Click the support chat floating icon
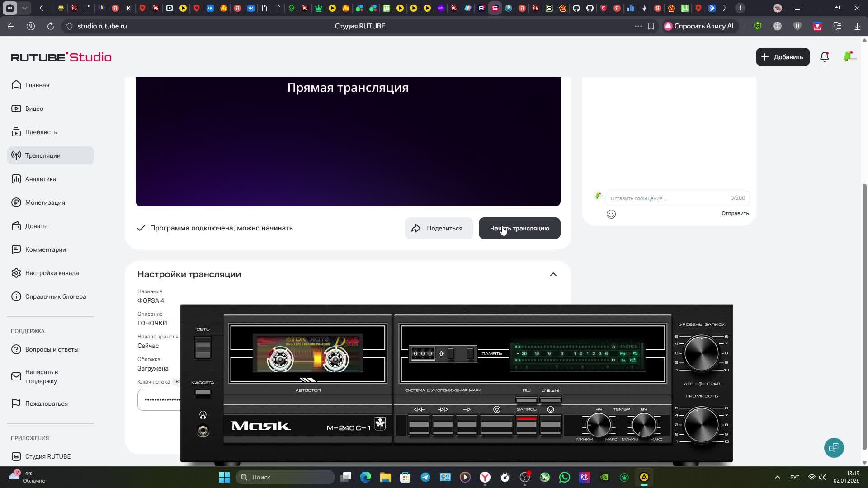 click(834, 448)
